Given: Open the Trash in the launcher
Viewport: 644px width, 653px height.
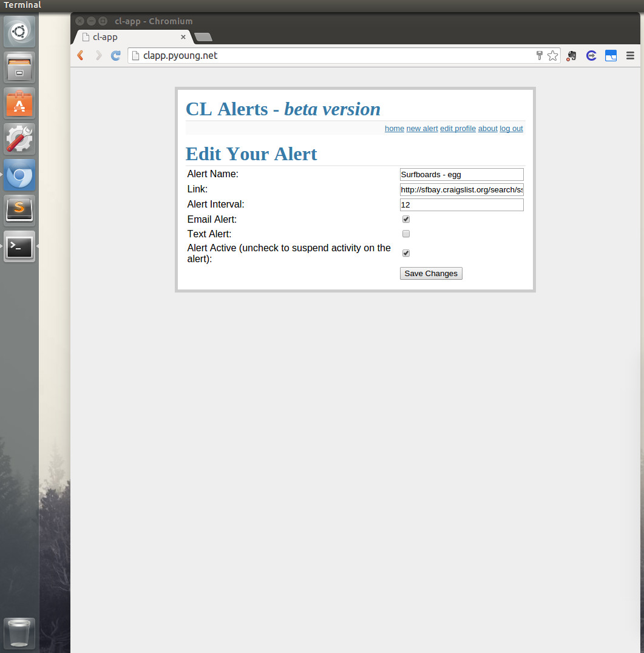Looking at the screenshot, I should pos(19,633).
